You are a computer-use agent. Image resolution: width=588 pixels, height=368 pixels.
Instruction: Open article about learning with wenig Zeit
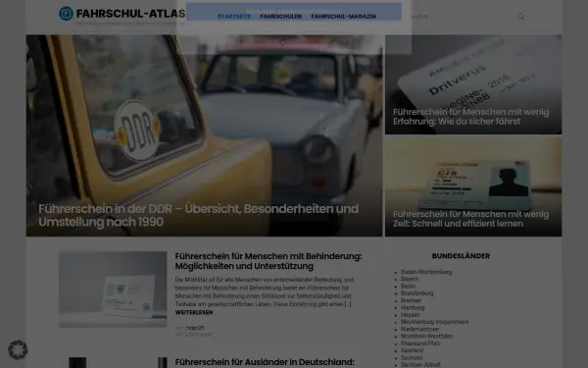[470, 219]
